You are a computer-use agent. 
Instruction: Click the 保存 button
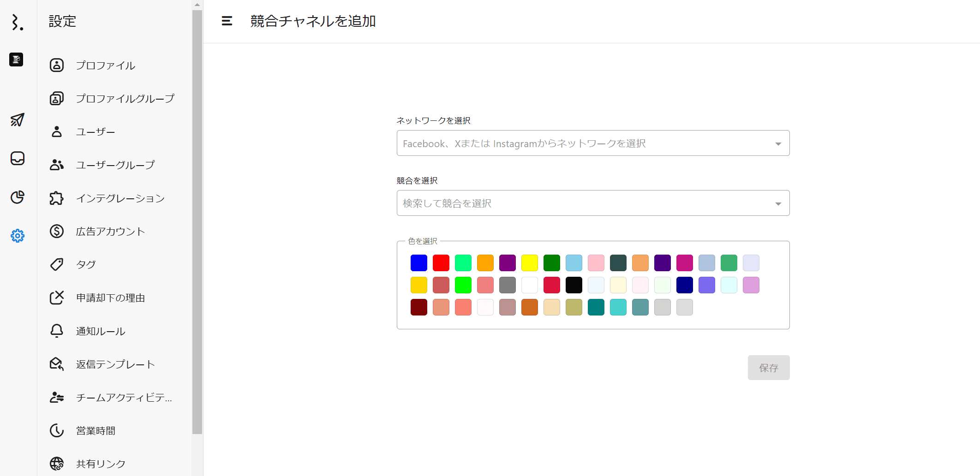click(x=768, y=368)
